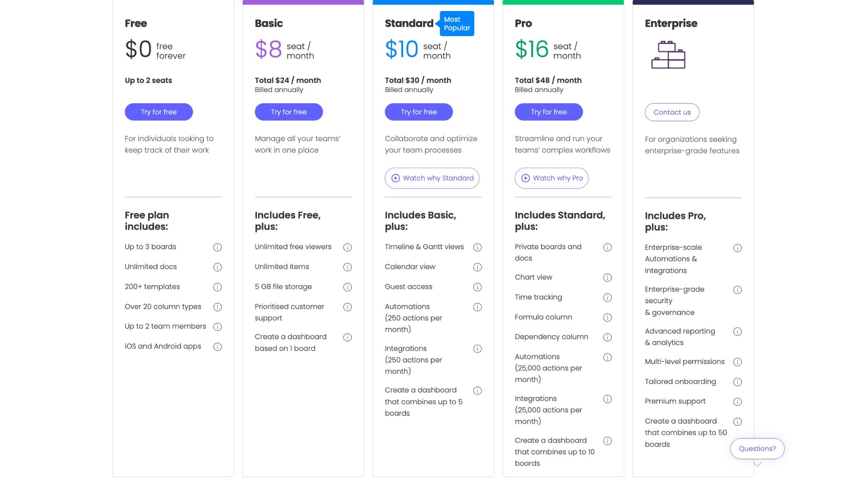Click the info icon next to Formula column

[607, 317]
